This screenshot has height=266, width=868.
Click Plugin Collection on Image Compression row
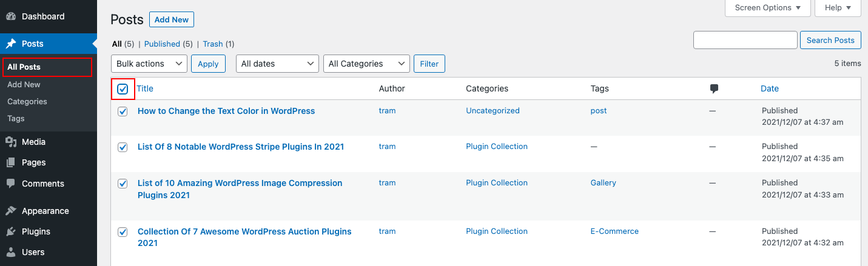coord(497,183)
